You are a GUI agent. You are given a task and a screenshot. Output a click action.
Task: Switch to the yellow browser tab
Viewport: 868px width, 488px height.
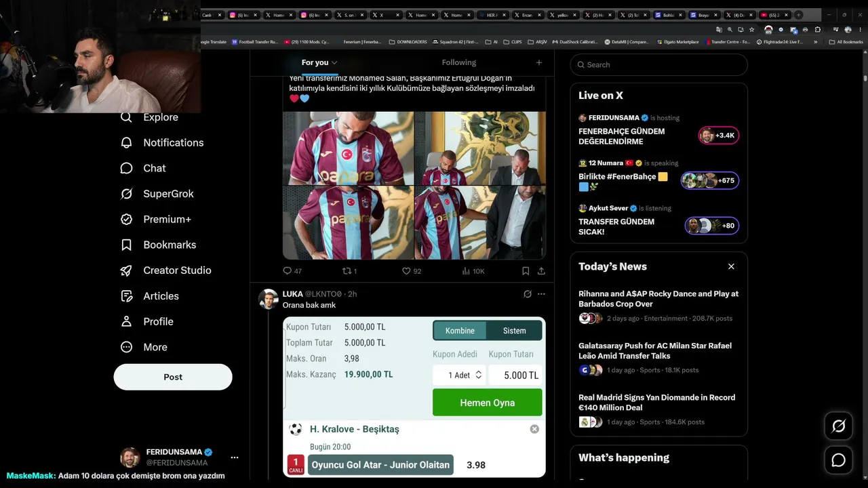pyautogui.click(x=563, y=15)
